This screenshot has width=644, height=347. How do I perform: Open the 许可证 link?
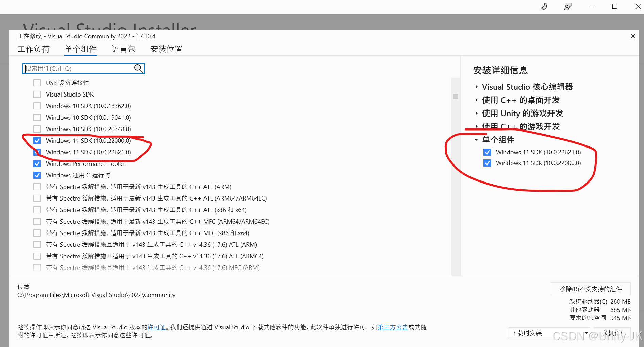click(156, 327)
